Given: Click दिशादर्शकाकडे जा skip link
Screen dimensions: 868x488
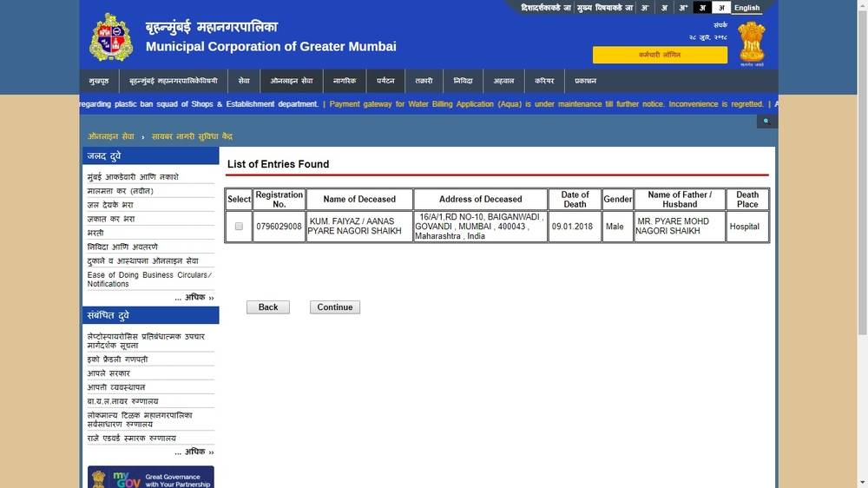Looking at the screenshot, I should pos(545,8).
